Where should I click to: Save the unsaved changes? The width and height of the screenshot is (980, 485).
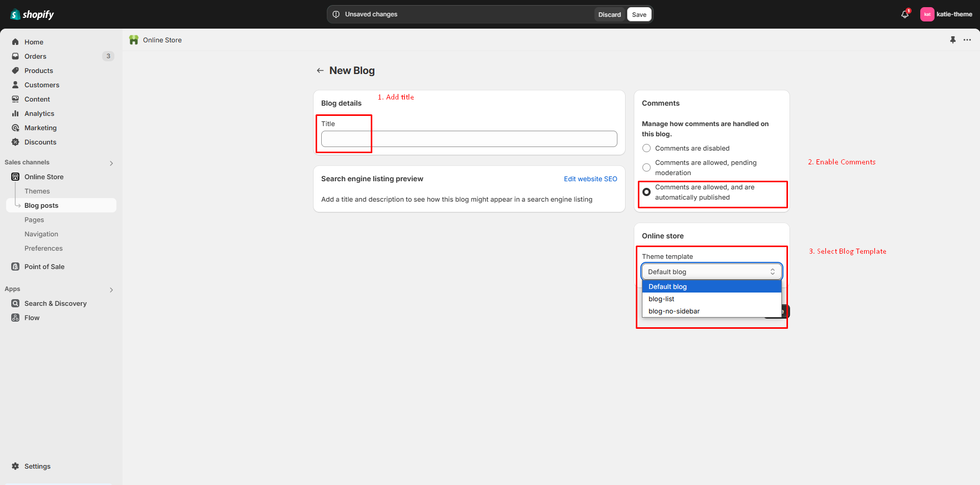click(639, 14)
